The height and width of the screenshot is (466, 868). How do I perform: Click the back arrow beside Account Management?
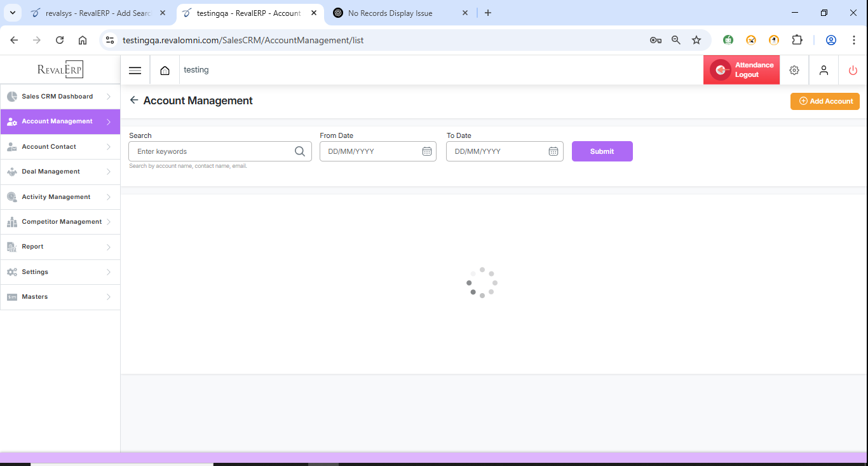(x=134, y=100)
